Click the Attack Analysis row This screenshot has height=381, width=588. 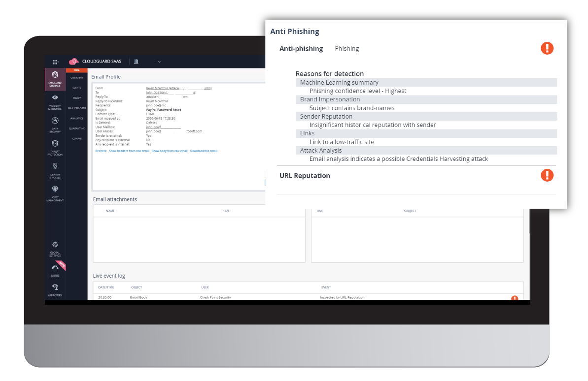pos(426,150)
